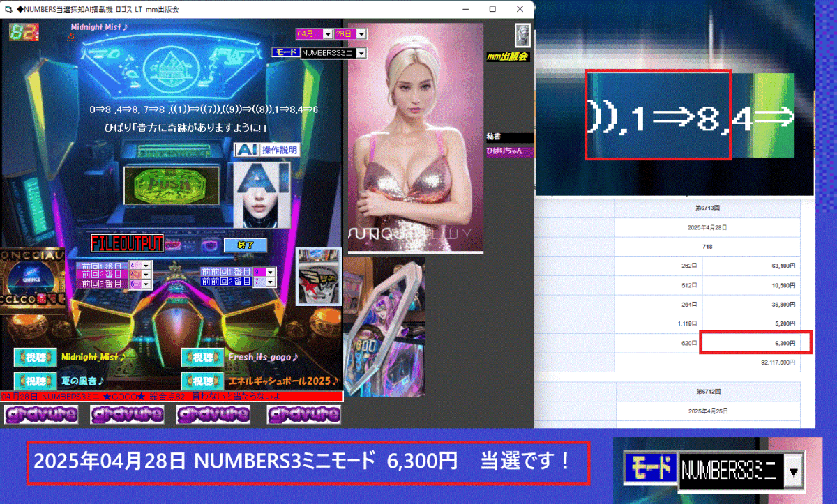Click the Fresh its gogo♪ song title
Image resolution: width=837 pixels, height=504 pixels.
(x=263, y=357)
